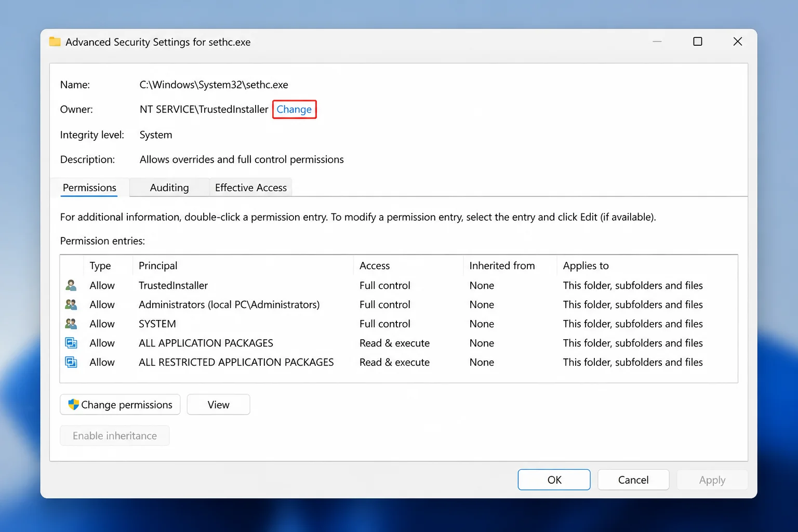Close the Advanced Security Settings window
The image size is (798, 532).
pyautogui.click(x=737, y=42)
